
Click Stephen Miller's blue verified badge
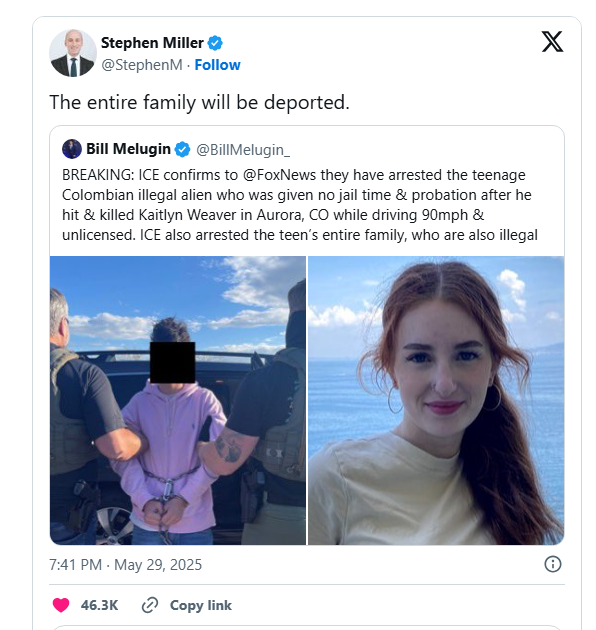pos(215,43)
